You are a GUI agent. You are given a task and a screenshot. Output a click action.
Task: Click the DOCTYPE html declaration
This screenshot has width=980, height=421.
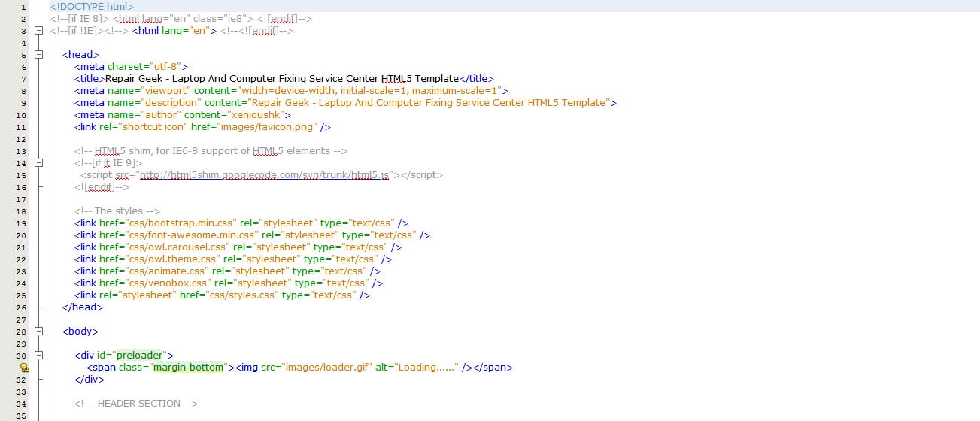[92, 7]
